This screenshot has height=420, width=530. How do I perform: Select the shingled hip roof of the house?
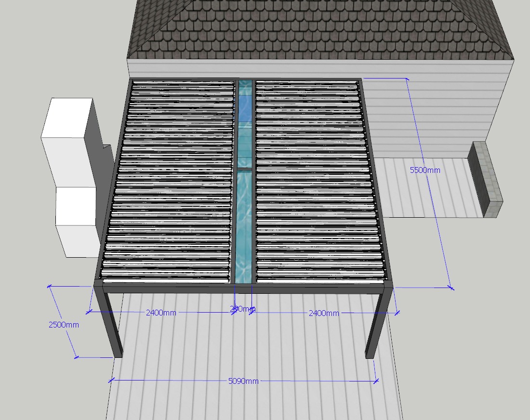[321, 30]
